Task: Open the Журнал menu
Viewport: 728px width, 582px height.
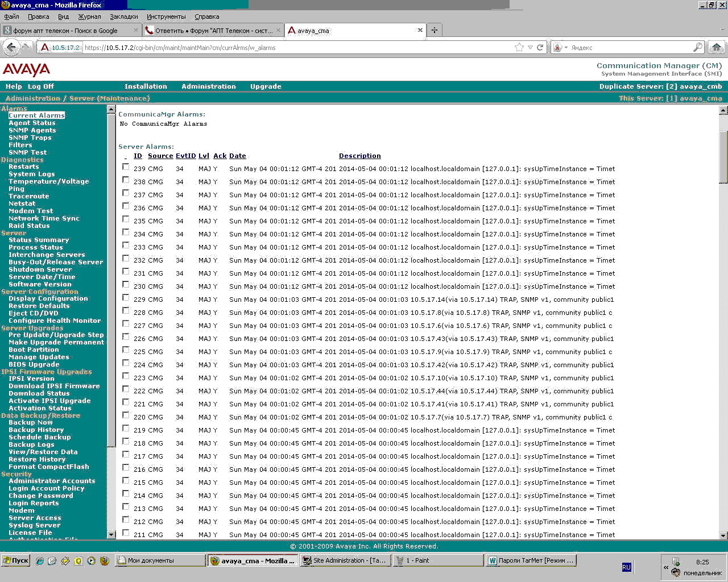Action: pos(89,16)
